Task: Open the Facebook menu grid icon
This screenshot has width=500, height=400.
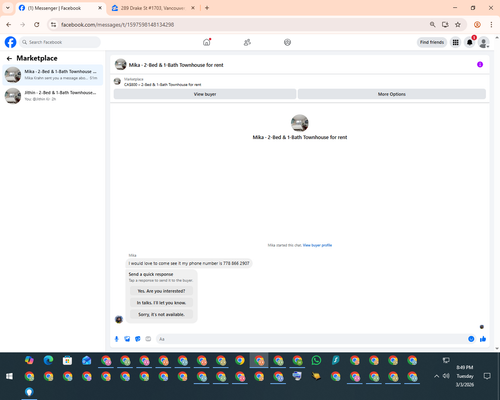Action: 455,42
